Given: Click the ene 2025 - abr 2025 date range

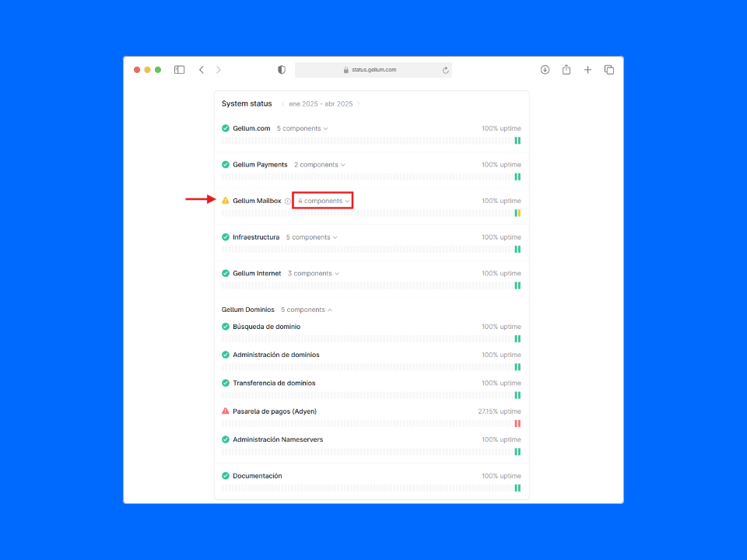Looking at the screenshot, I should tap(321, 103).
